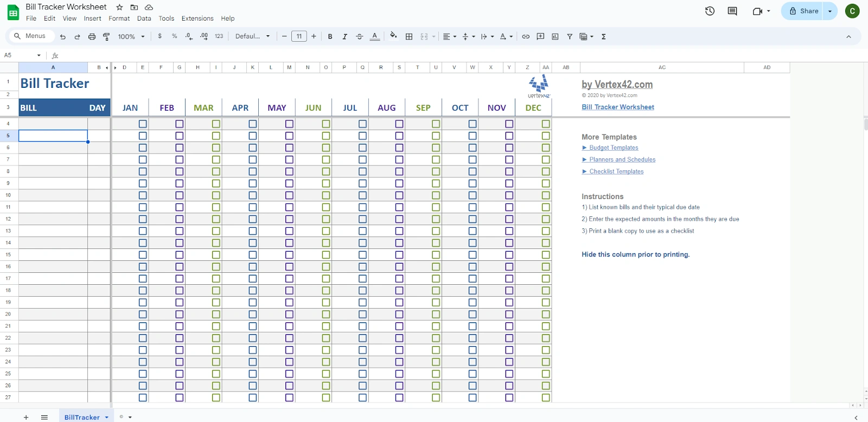
Task: Check AUG checkbox in row 16
Action: 399,267
